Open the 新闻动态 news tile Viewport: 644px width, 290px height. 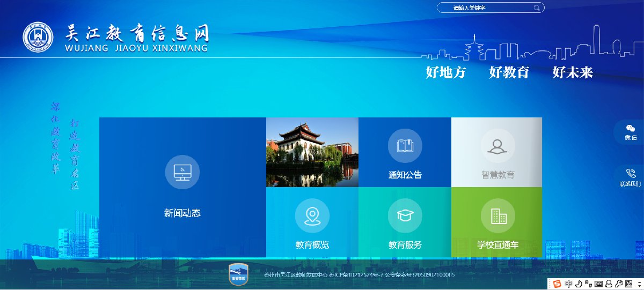[x=182, y=187]
